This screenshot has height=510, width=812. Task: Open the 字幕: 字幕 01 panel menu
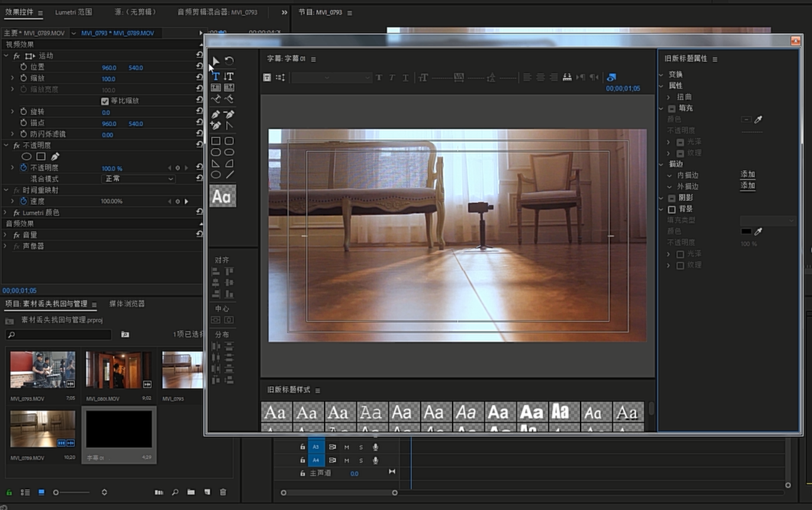[x=313, y=59]
